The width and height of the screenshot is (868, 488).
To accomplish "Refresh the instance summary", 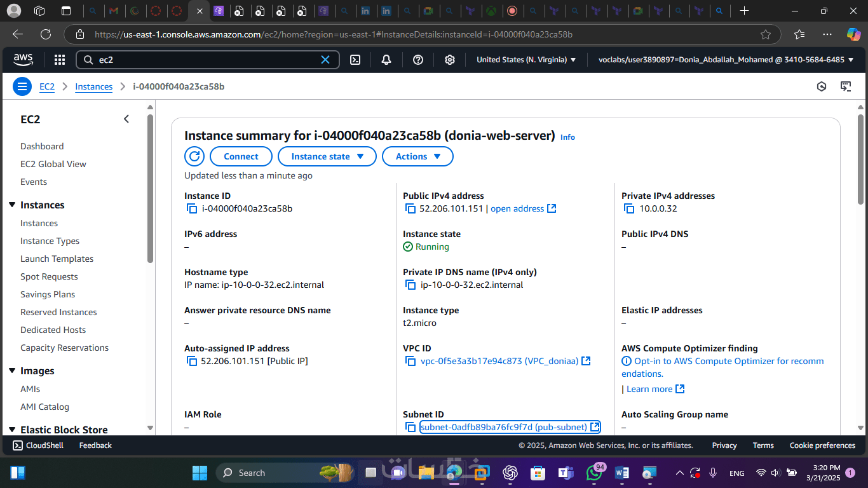I will point(194,156).
